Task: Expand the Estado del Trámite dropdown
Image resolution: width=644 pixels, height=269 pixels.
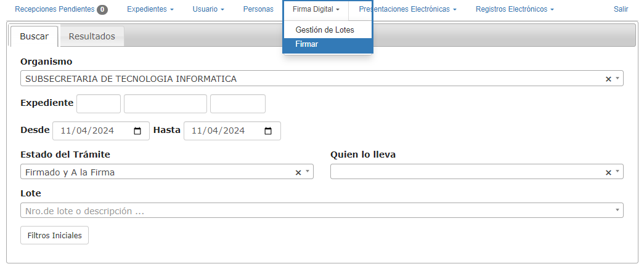Action: (x=308, y=172)
